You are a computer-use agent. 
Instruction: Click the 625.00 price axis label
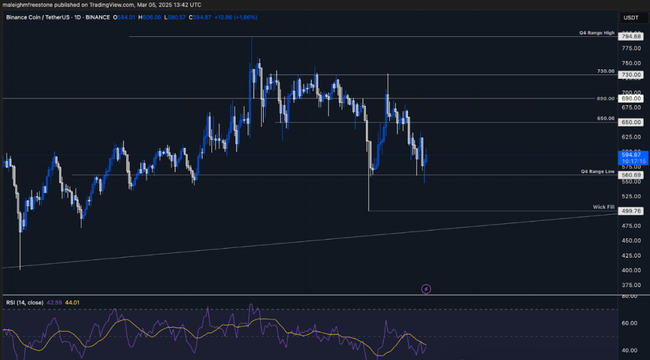tap(632, 137)
